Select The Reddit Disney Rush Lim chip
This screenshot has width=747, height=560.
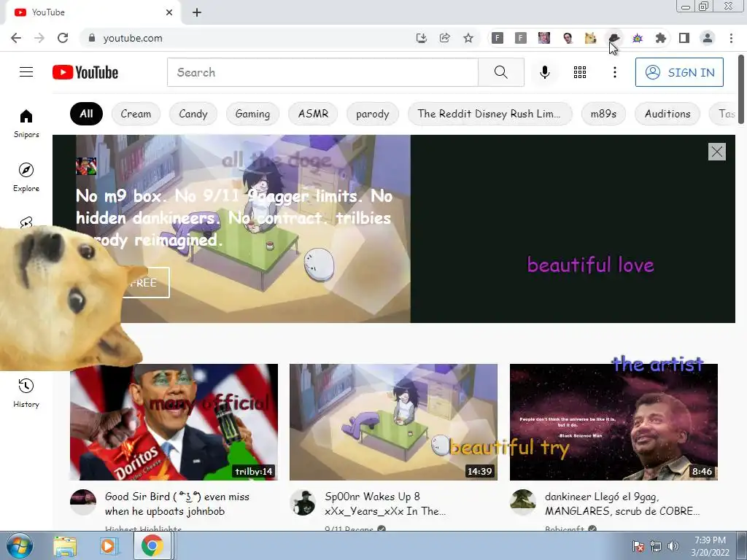pyautogui.click(x=489, y=114)
